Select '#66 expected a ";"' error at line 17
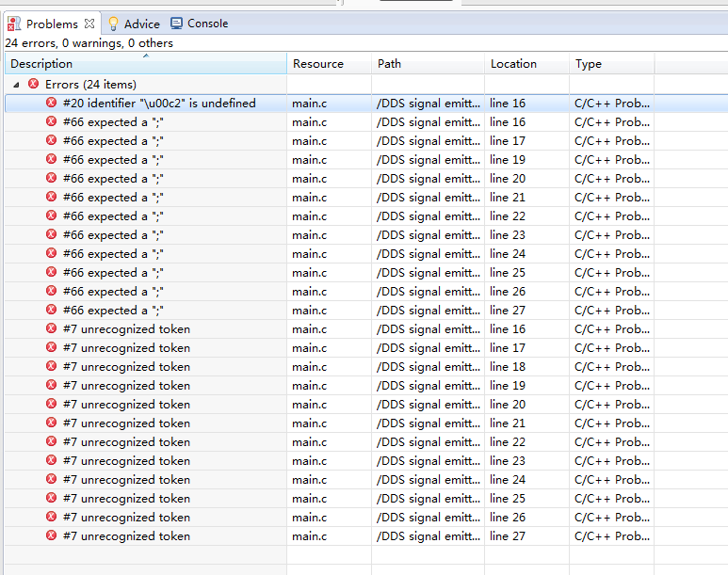The height and width of the screenshot is (575, 728). pos(113,140)
